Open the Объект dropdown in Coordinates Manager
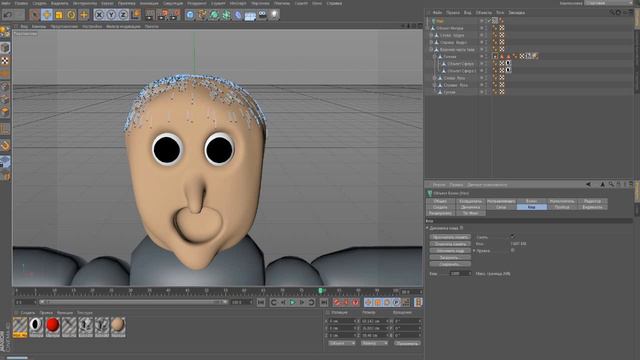The height and width of the screenshot is (360, 640). click(342, 343)
